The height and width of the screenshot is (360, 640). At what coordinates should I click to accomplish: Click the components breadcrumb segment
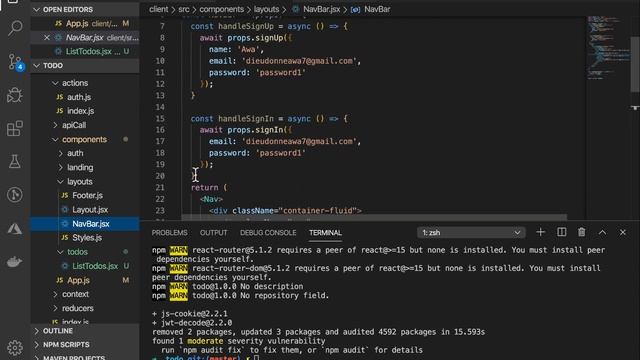222,9
